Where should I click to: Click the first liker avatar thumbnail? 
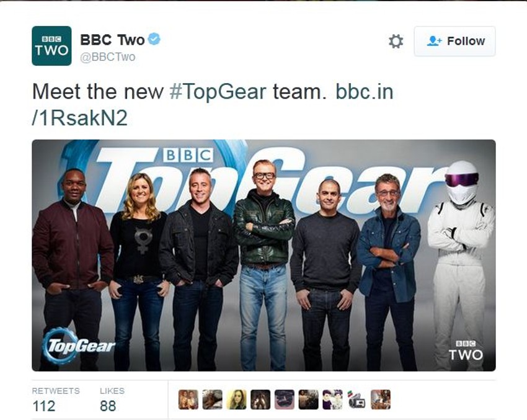tap(188, 400)
